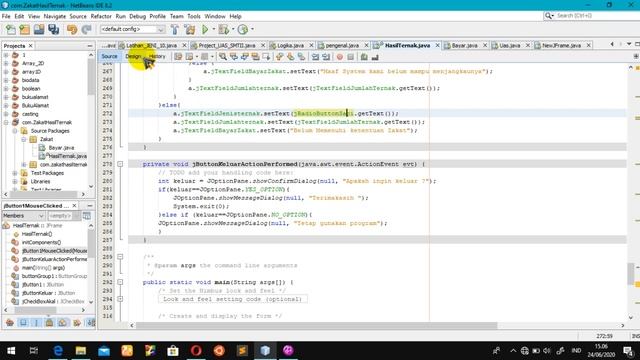Select HasilTernak.java in Projects tree
640x360 pixels.
point(67,156)
